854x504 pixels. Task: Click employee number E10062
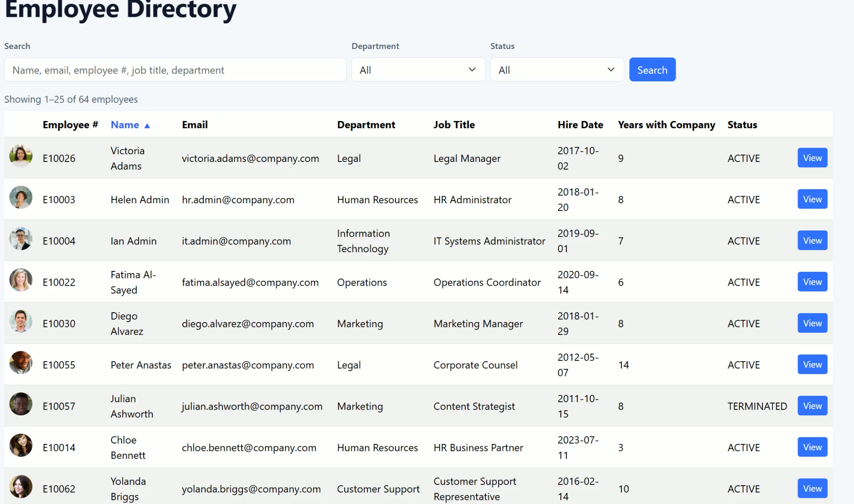tap(59, 489)
